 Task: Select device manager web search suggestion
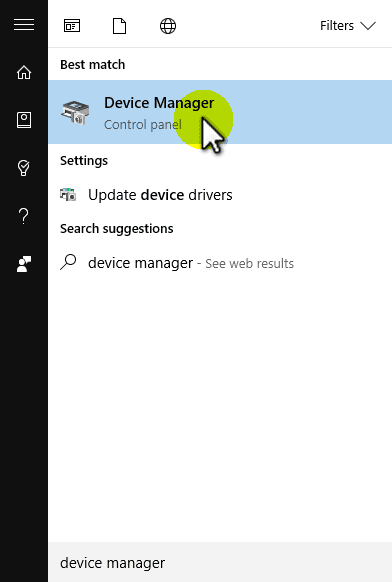pos(220,263)
